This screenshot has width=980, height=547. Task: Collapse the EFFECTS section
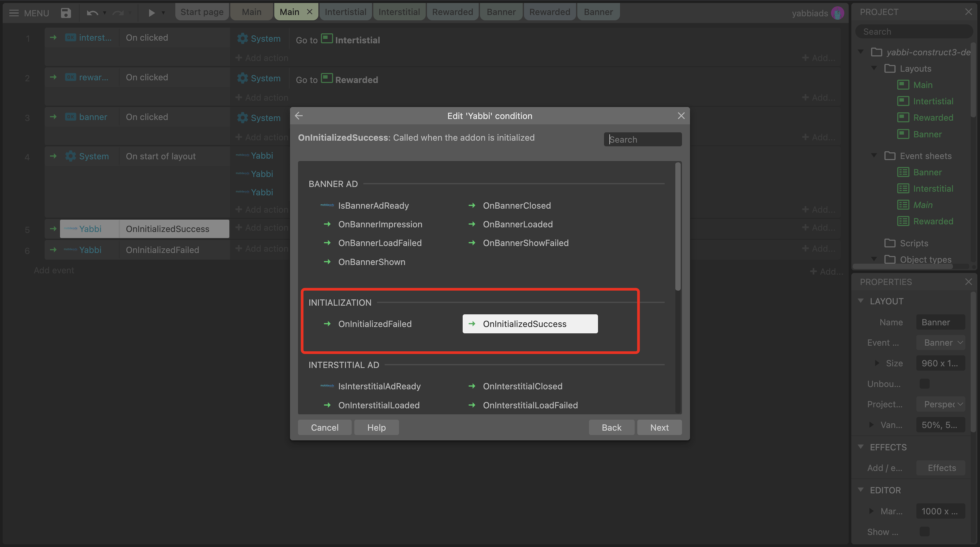[861, 447]
